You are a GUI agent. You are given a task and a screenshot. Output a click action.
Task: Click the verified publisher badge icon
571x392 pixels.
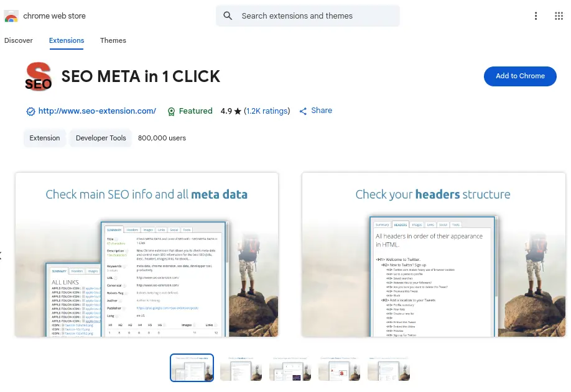tap(30, 111)
